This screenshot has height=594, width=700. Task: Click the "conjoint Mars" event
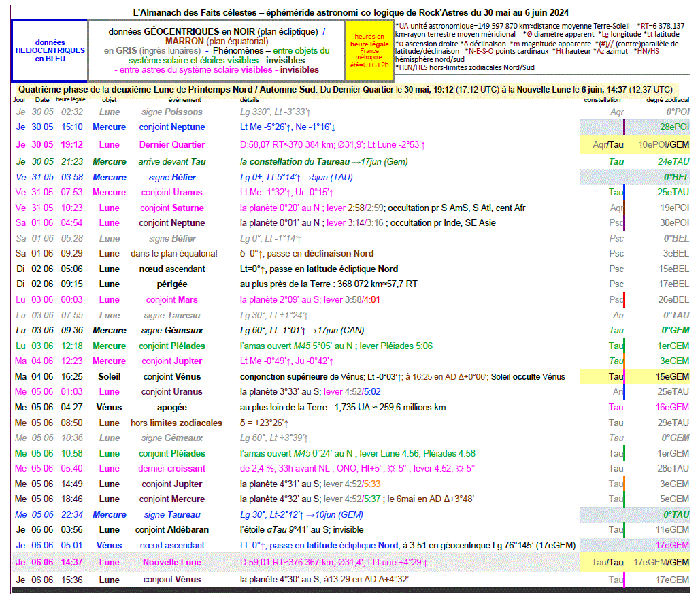(172, 299)
